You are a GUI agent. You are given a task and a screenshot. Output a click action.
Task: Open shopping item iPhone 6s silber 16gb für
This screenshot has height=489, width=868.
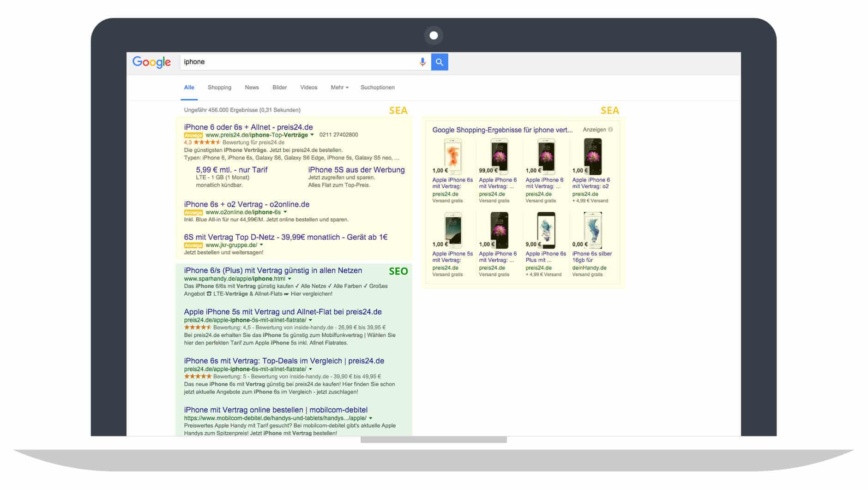pos(592,257)
